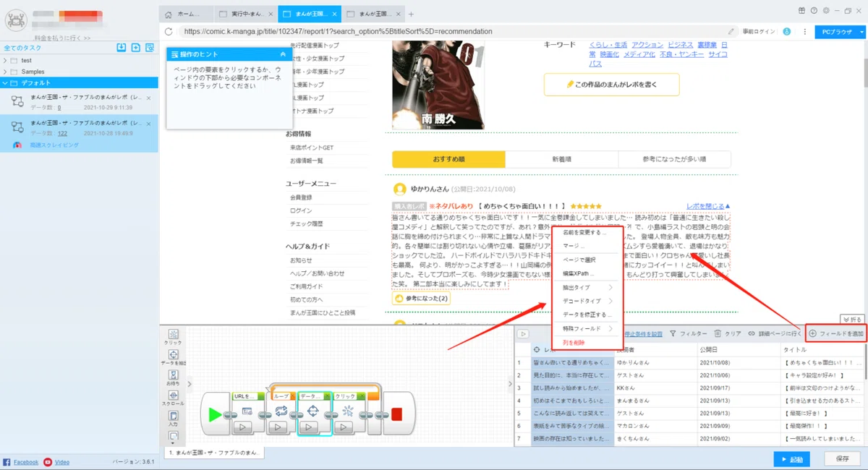Select the お待ち wait component icon
This screenshot has width=868, height=470.
173,377
